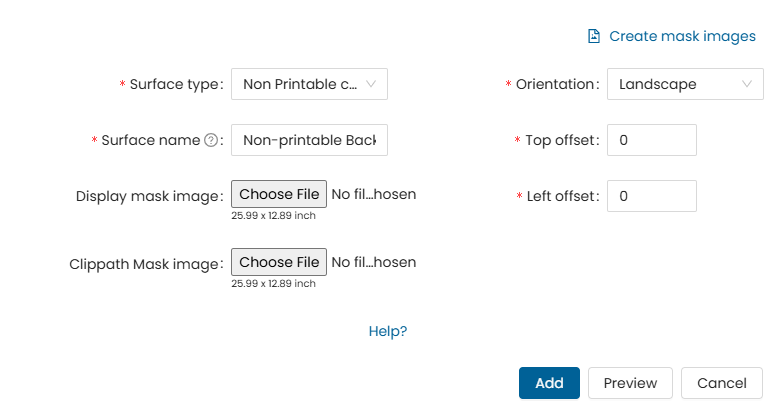
Task: Click the chevron arrow in Orientation box
Action: coord(747,84)
